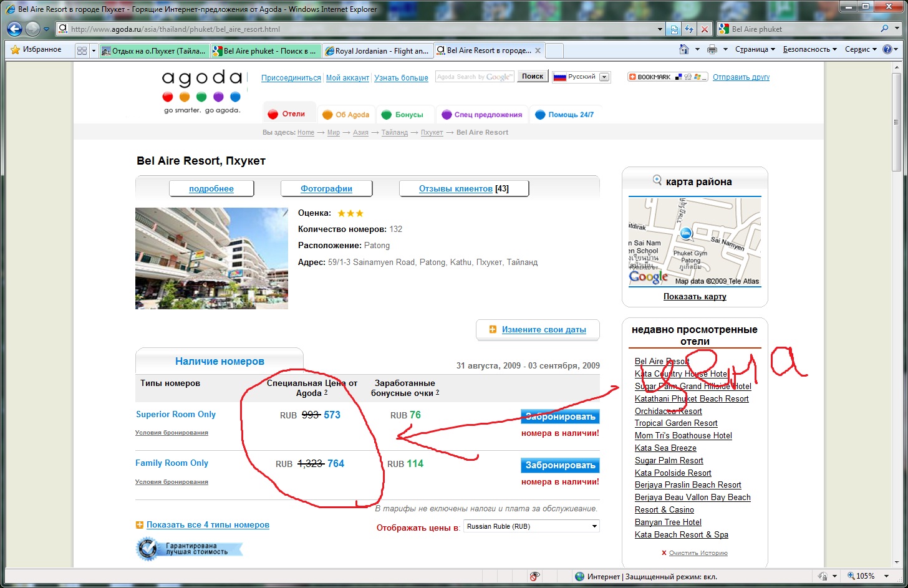The height and width of the screenshot is (588, 908).
Task: Click the privacy report eye icon in status bar
Action: (534, 576)
